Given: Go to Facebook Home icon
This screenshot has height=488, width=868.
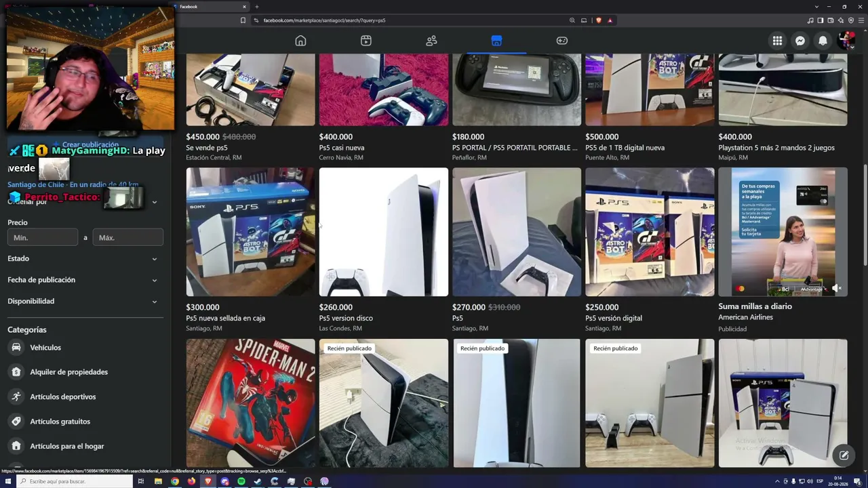Looking at the screenshot, I should 300,41.
